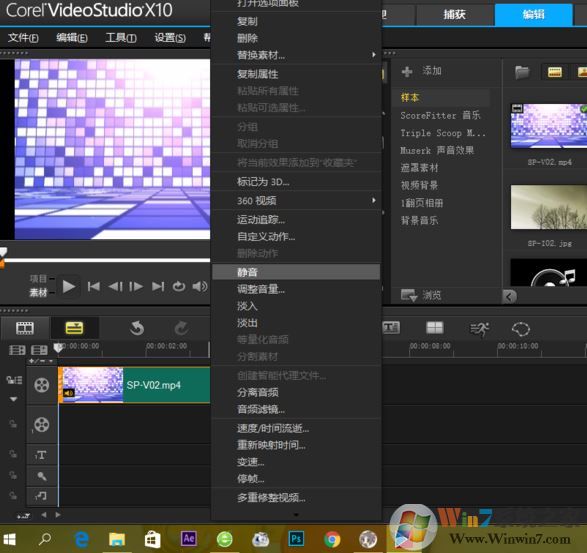Collapse the library panel arrow
This screenshot has height=553, width=587.
[509, 297]
